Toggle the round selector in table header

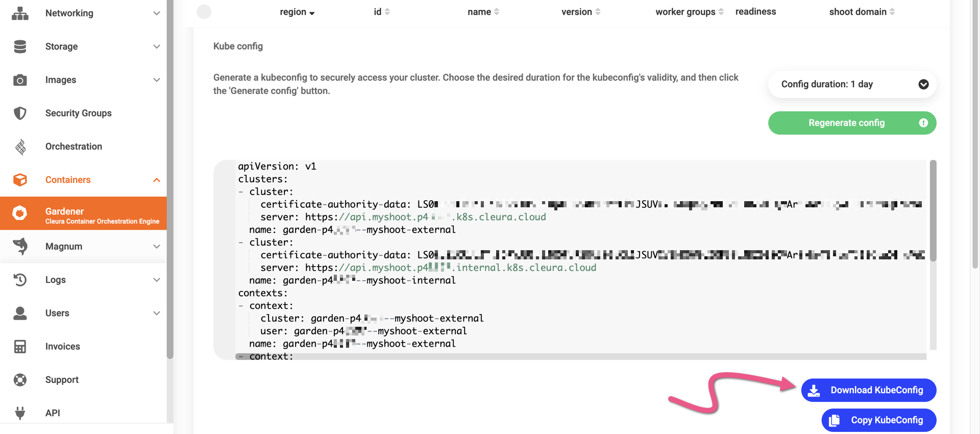(204, 12)
